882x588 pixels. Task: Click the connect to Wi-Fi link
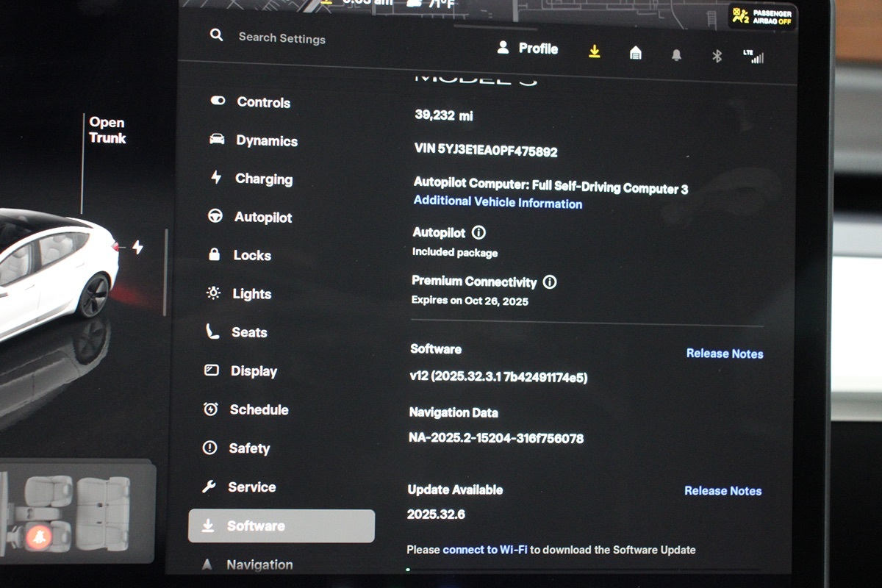[485, 550]
